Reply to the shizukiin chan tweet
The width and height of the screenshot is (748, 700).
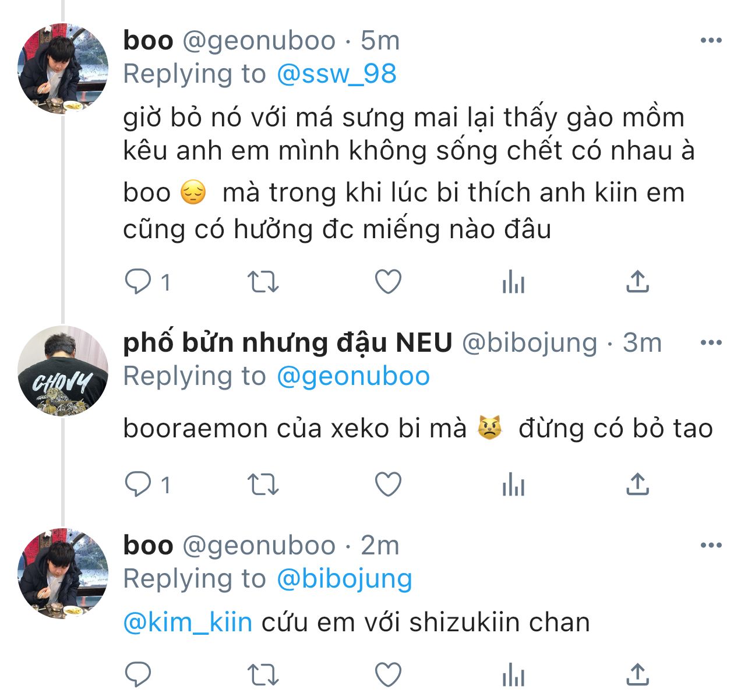pos(139,676)
